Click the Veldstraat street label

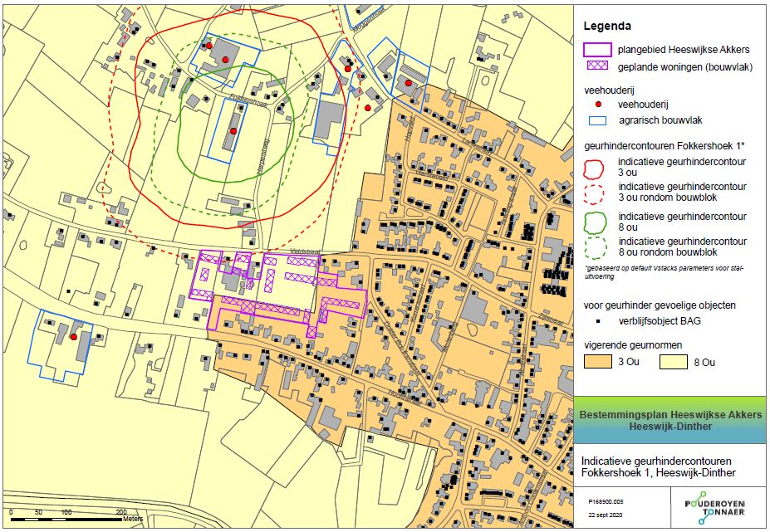click(x=305, y=251)
